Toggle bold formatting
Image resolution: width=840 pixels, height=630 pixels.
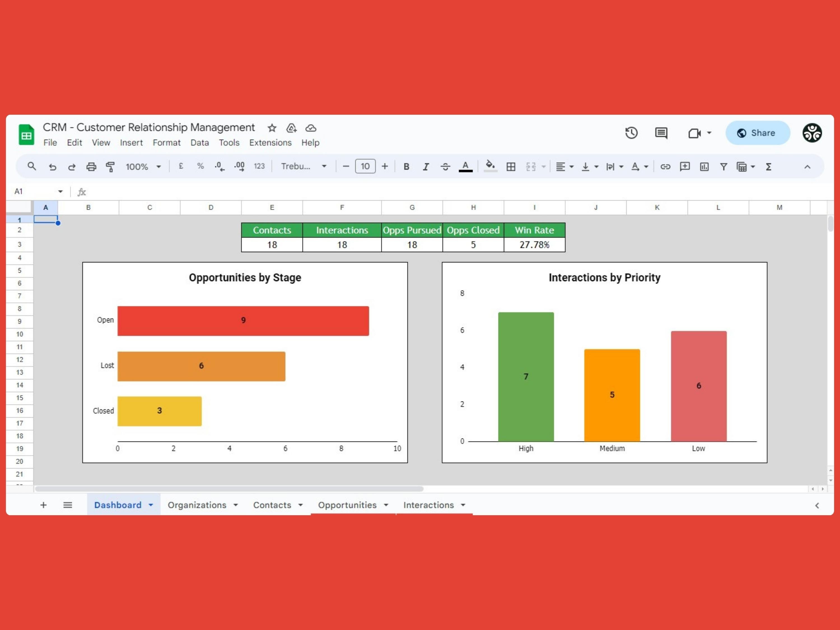click(406, 166)
